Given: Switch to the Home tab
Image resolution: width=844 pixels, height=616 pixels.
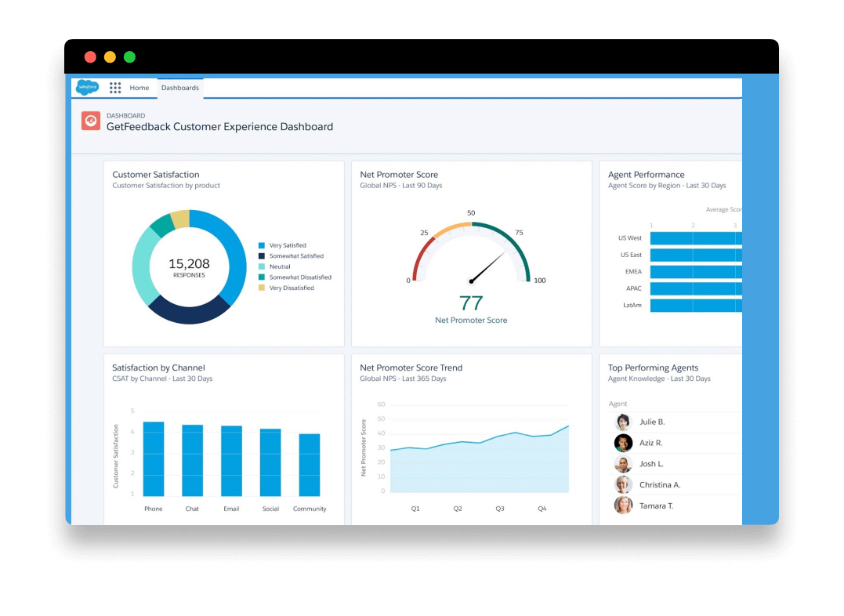Looking at the screenshot, I should (x=139, y=87).
